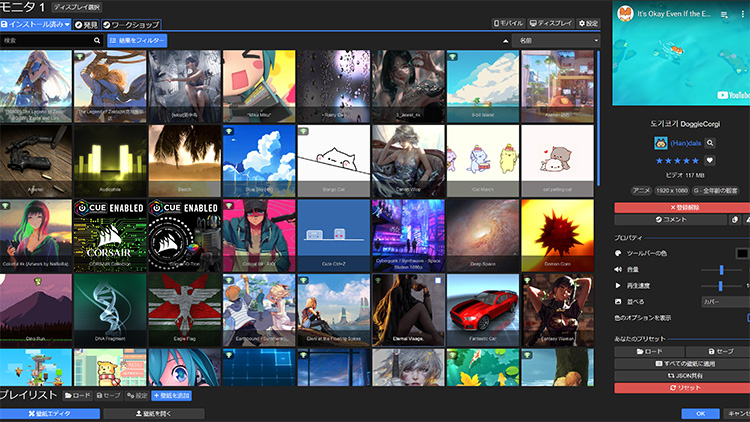Click the 並べる image alignment icon
This screenshot has height=422, width=750.
[x=618, y=301]
